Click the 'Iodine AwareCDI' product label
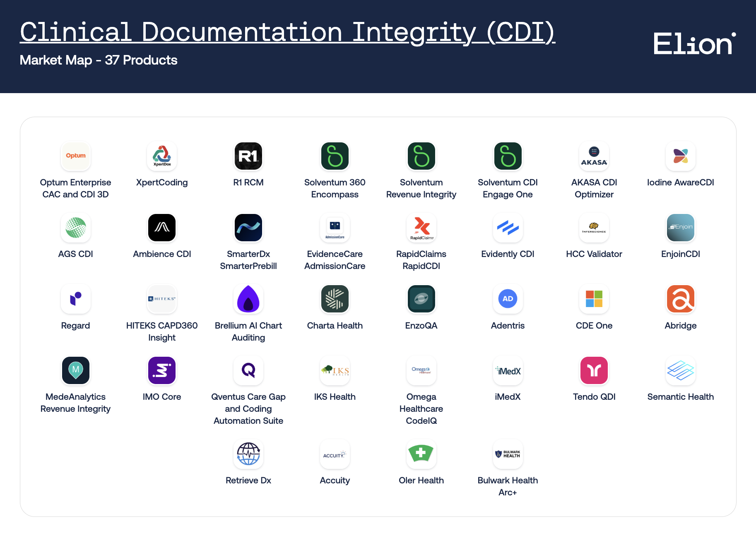This screenshot has width=756, height=538. tap(681, 183)
